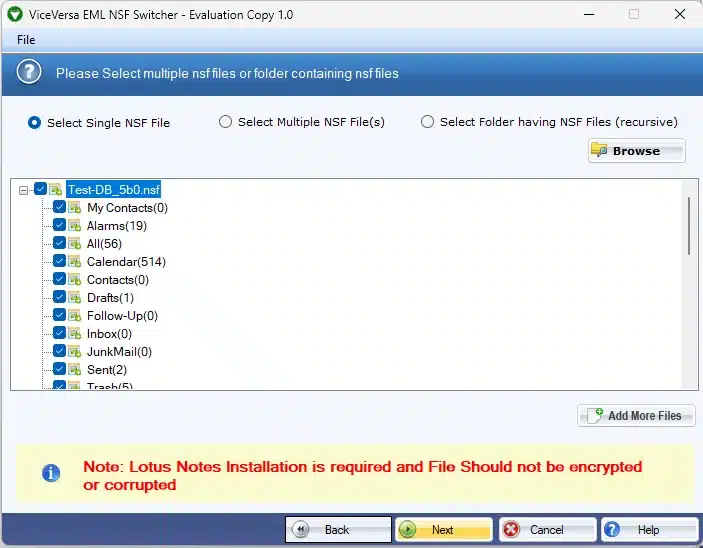Image resolution: width=703 pixels, height=548 pixels.
Task: Click the Inbox folder icon in tree
Action: click(x=75, y=334)
